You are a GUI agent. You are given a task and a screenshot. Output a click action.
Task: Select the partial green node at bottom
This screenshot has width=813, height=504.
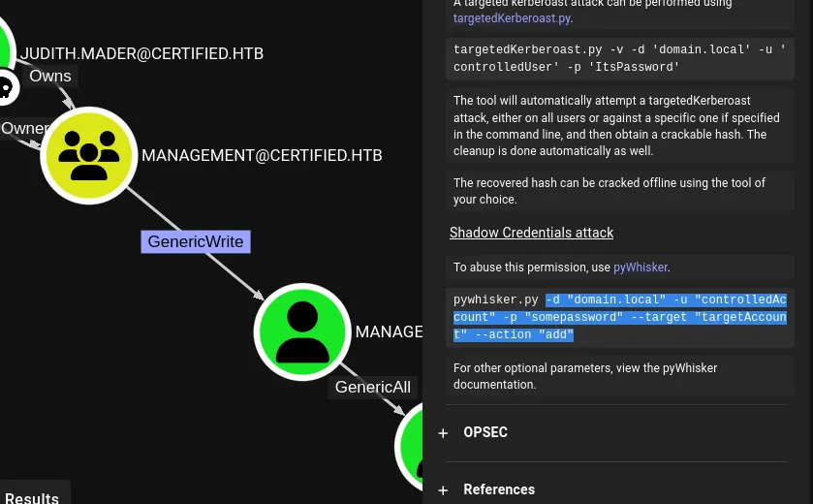pyautogui.click(x=409, y=447)
